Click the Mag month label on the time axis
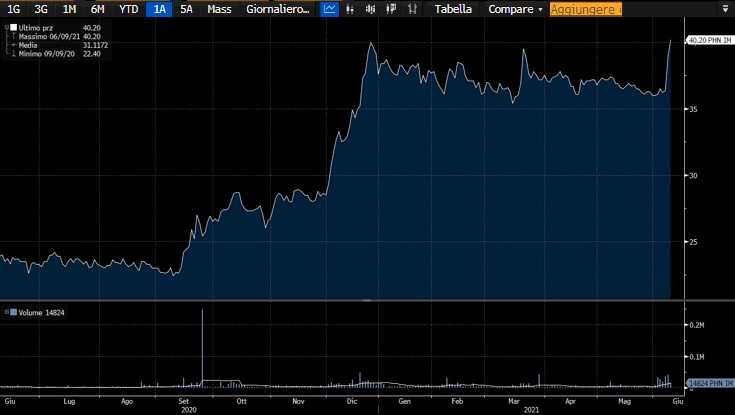The width and height of the screenshot is (735, 415). tap(624, 401)
